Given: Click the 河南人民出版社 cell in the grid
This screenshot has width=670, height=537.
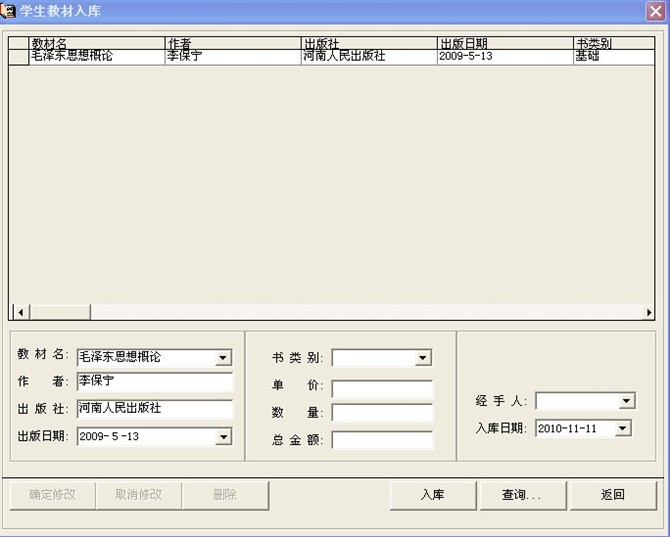Looking at the screenshot, I should click(369, 57).
